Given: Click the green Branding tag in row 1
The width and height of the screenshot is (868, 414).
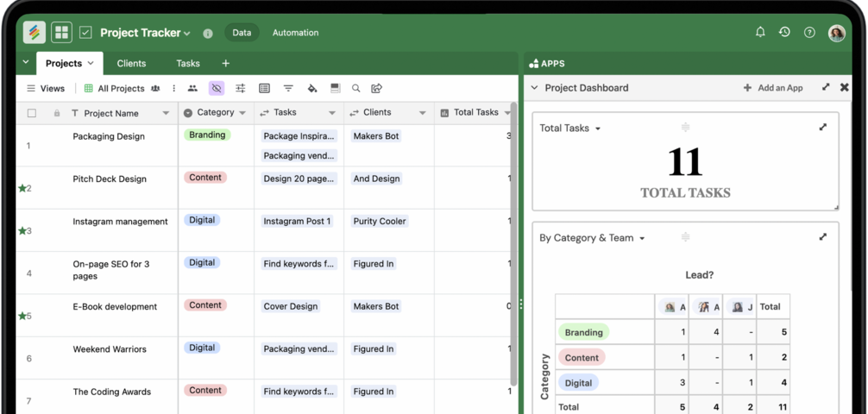Looking at the screenshot, I should point(206,135).
